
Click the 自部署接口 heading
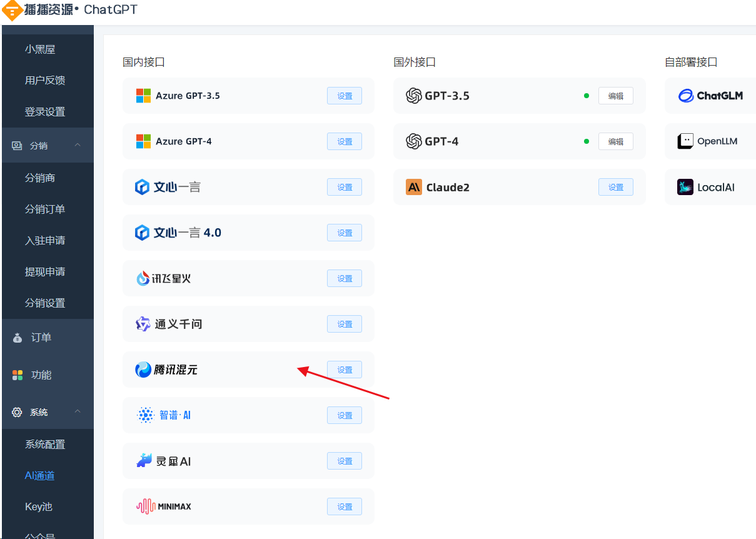(691, 62)
